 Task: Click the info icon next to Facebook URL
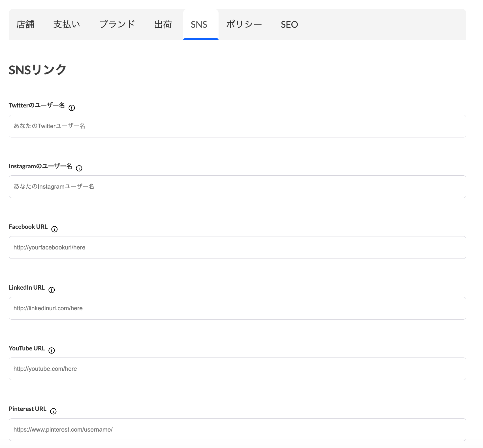click(54, 229)
